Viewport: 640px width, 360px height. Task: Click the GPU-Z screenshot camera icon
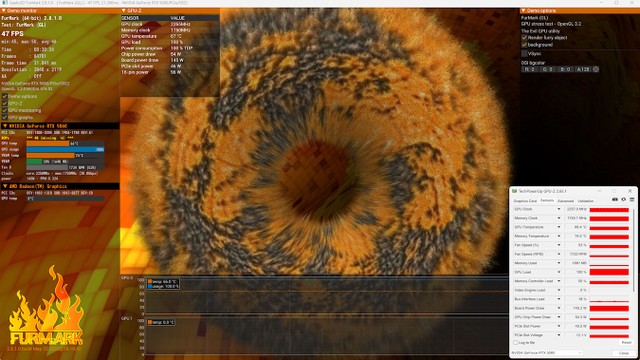coord(615,200)
